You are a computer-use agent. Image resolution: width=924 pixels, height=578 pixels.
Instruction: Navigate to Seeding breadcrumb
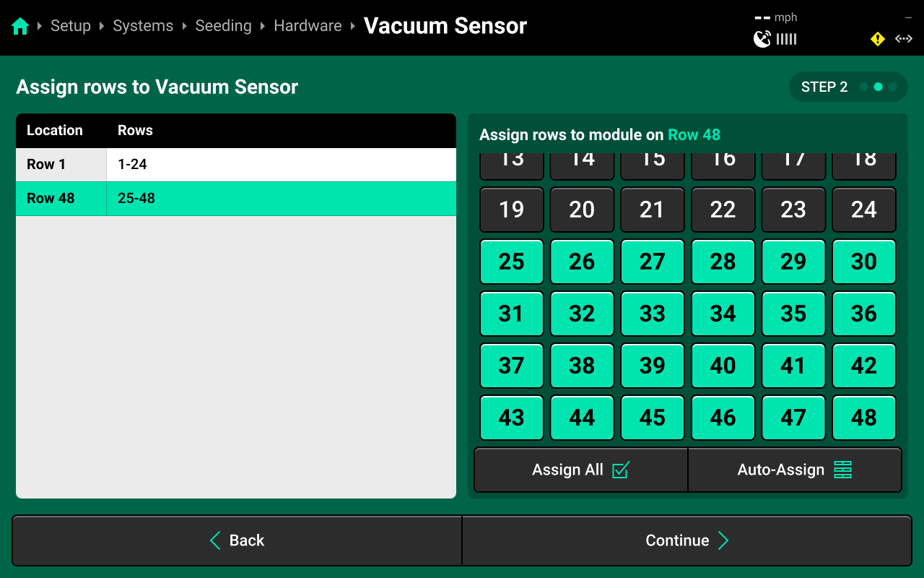[224, 26]
